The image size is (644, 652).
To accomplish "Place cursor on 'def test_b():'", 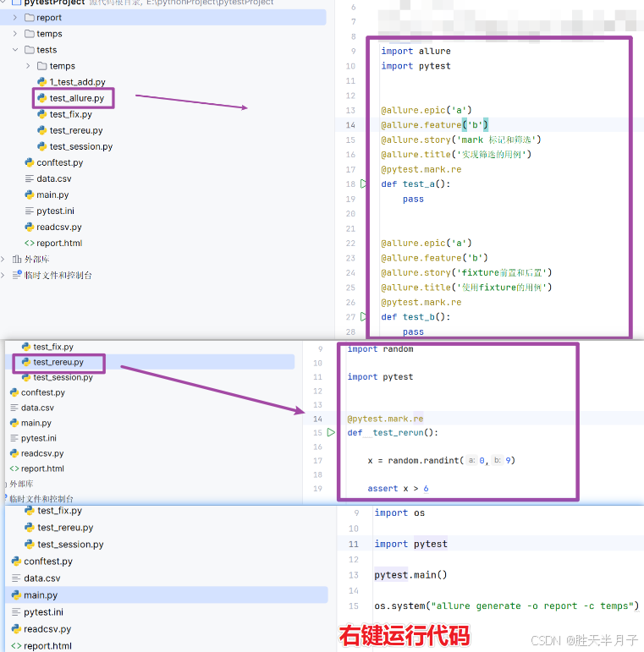I will (416, 317).
